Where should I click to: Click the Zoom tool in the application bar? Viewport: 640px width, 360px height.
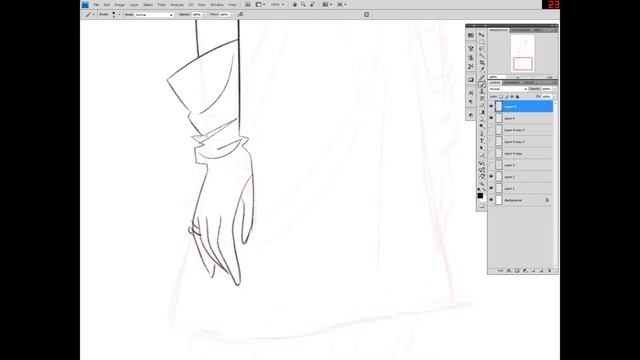point(303,4)
